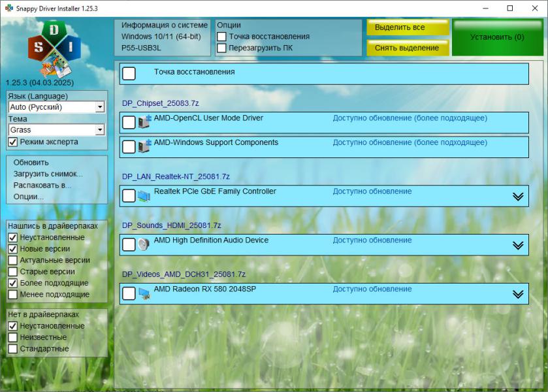Viewport: 548px width, 392px height.
Task: Enable the Точка восстановления option checkbox
Action: tap(222, 37)
